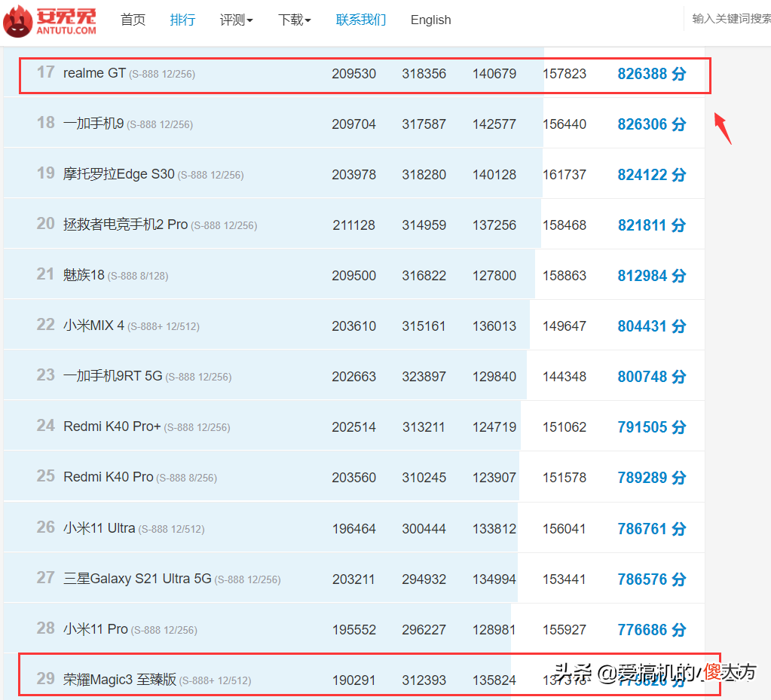Click the 791505 分 total score
Viewport: 771px width, 700px height.
[x=651, y=427]
